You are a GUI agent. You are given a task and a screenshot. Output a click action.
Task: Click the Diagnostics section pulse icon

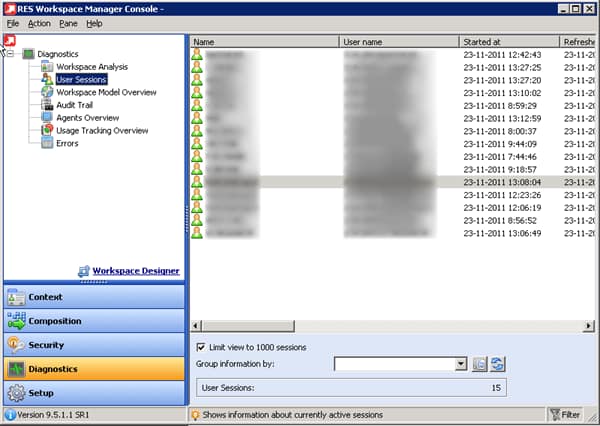coord(16,369)
